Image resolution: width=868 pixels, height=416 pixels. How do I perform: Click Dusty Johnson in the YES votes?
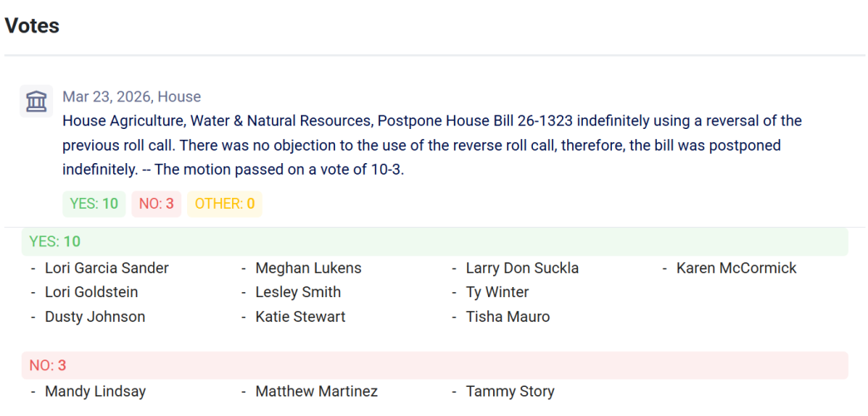[96, 317]
